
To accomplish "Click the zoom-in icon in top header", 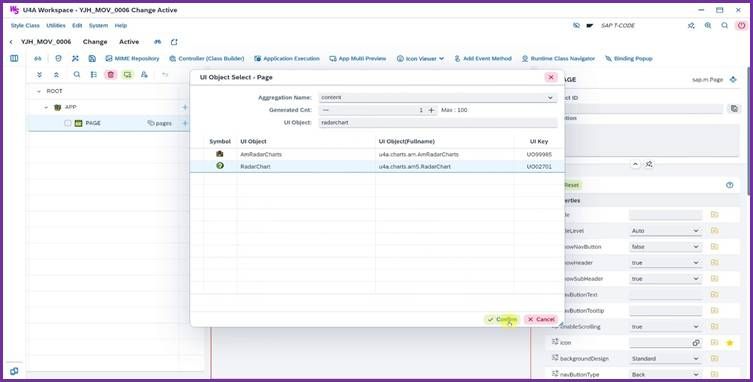I will click(x=708, y=25).
